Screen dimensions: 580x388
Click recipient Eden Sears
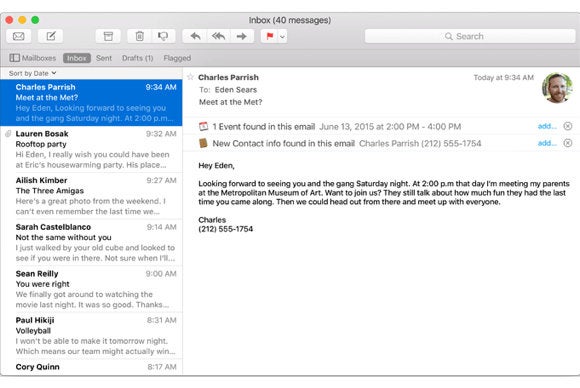tap(236, 90)
